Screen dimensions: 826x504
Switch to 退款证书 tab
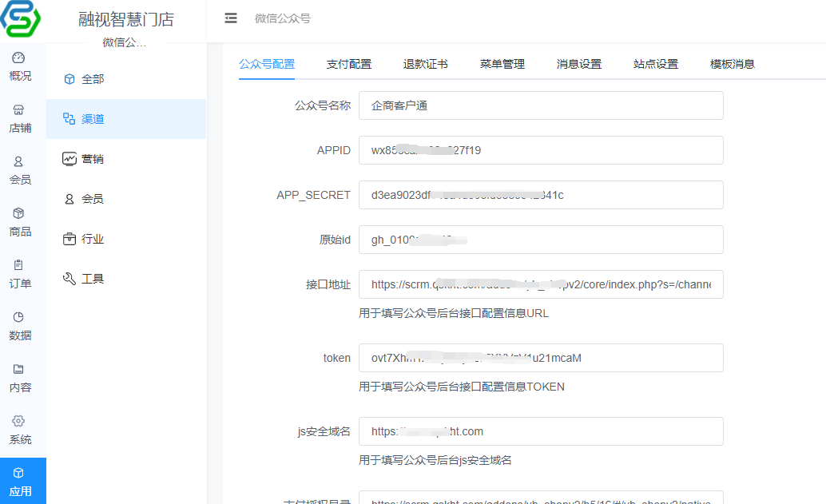point(426,64)
